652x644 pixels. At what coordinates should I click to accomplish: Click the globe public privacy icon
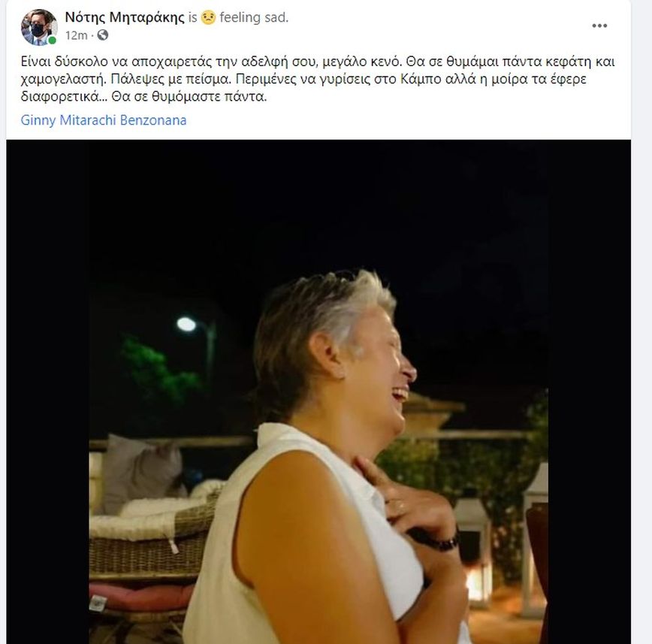[103, 35]
